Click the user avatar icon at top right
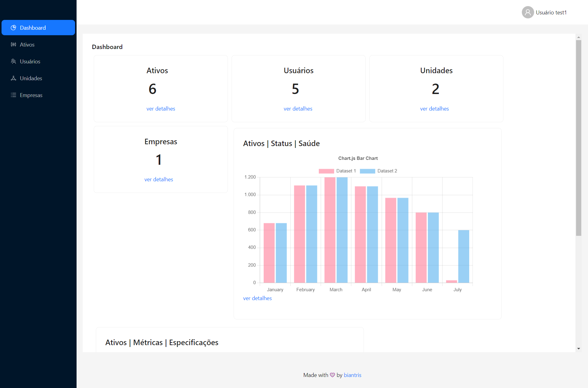 [x=528, y=13]
